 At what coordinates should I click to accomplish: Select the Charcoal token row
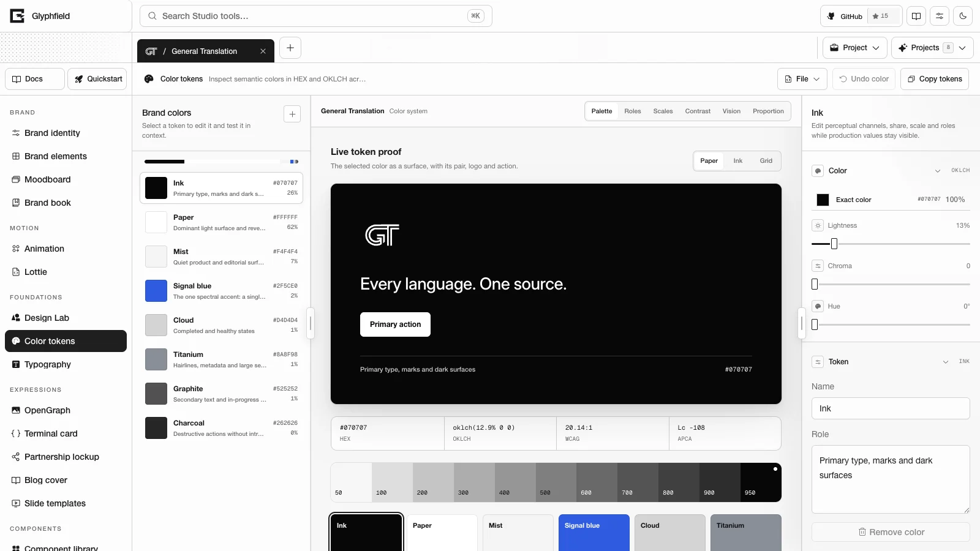tap(221, 428)
